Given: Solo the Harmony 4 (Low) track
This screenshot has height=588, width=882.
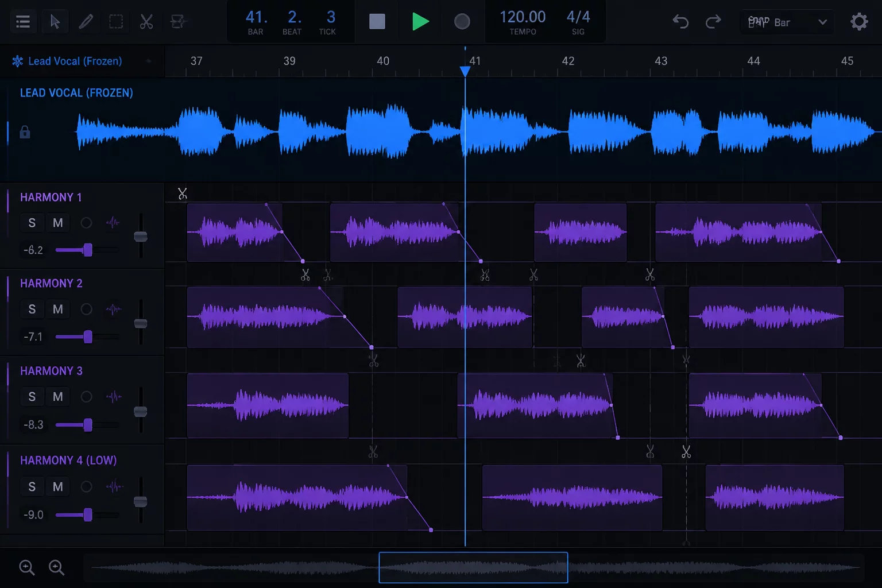Looking at the screenshot, I should [32, 487].
